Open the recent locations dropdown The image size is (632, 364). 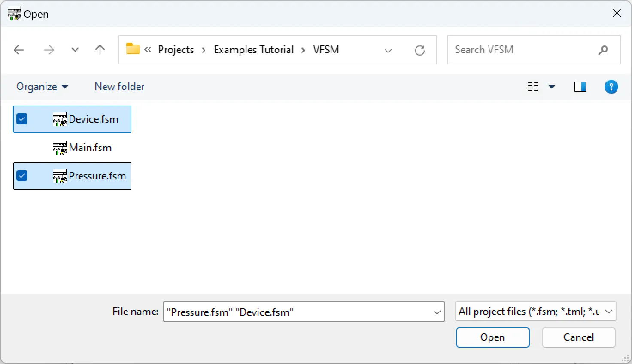pyautogui.click(x=75, y=50)
